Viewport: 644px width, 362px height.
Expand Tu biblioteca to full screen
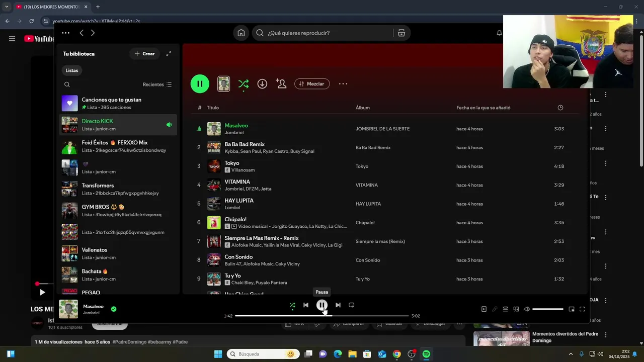(169, 54)
